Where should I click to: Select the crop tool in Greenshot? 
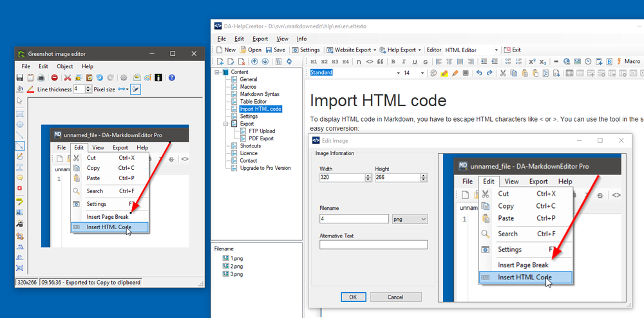click(x=20, y=236)
